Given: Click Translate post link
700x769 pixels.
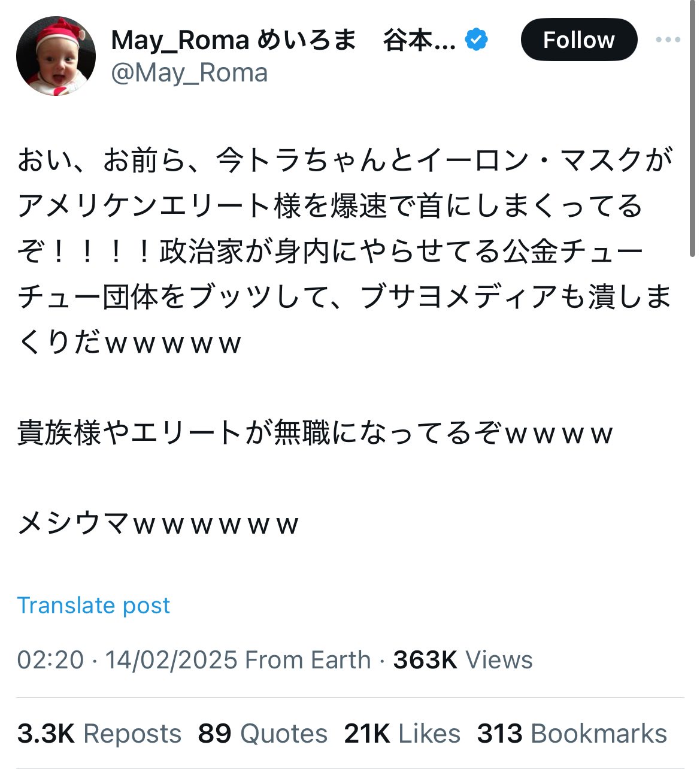Looking at the screenshot, I should tap(93, 605).
